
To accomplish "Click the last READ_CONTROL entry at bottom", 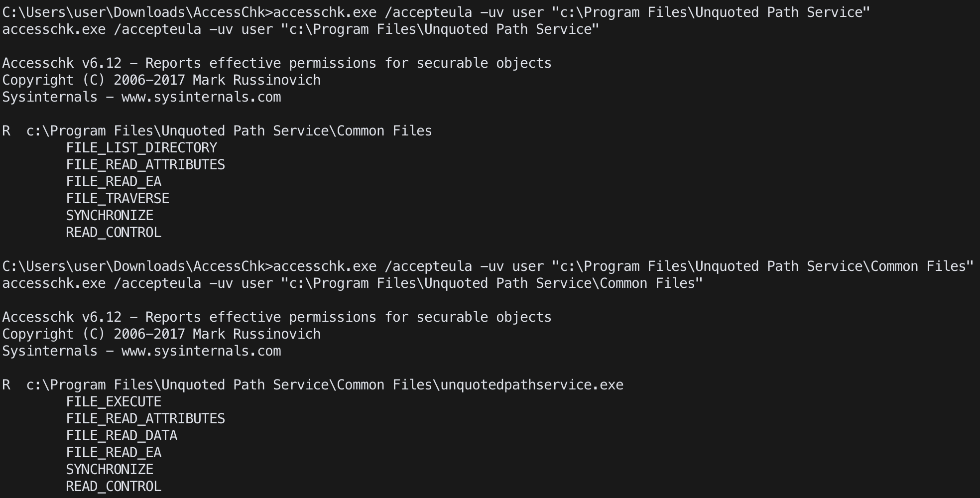I will [114, 487].
